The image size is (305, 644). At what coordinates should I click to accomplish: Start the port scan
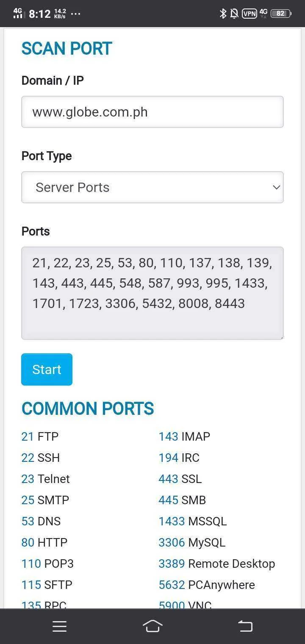(x=47, y=369)
